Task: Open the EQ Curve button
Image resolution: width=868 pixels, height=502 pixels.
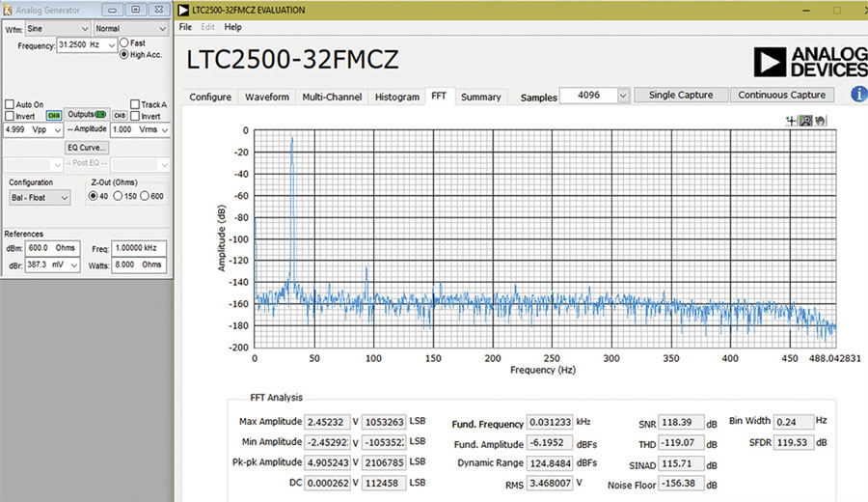Action: coord(87,148)
